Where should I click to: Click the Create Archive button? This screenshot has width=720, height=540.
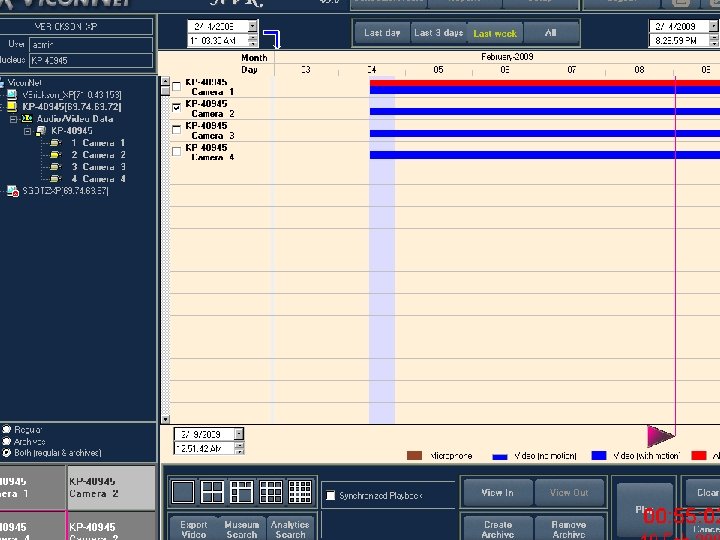(x=498, y=529)
